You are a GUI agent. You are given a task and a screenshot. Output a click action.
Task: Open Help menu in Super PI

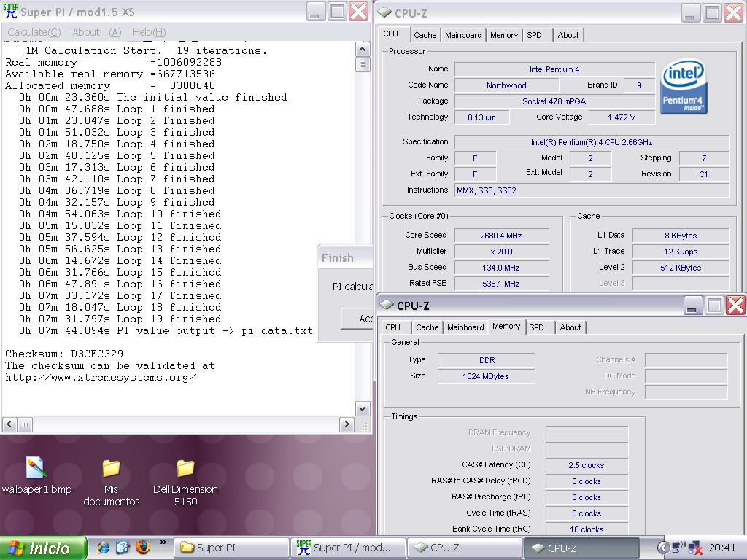point(149,32)
